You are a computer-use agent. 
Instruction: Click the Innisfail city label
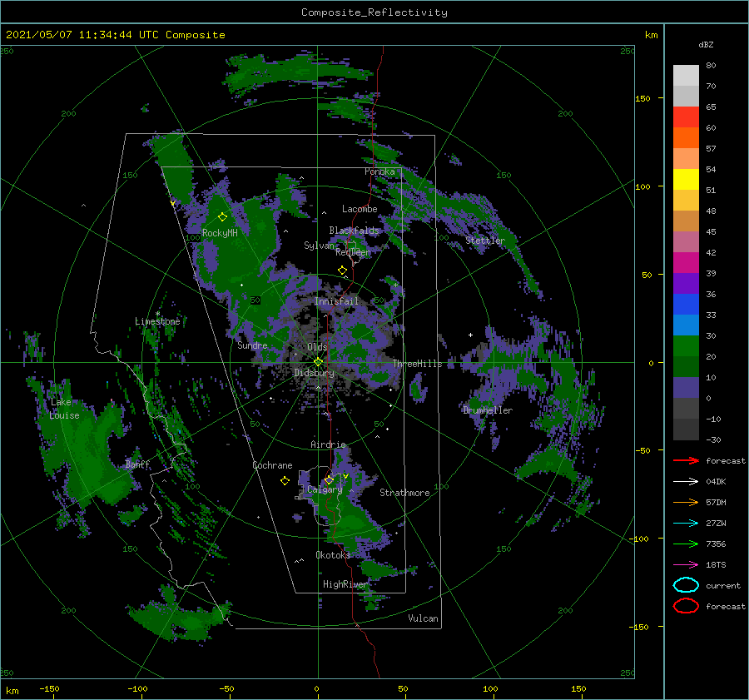pos(336,301)
